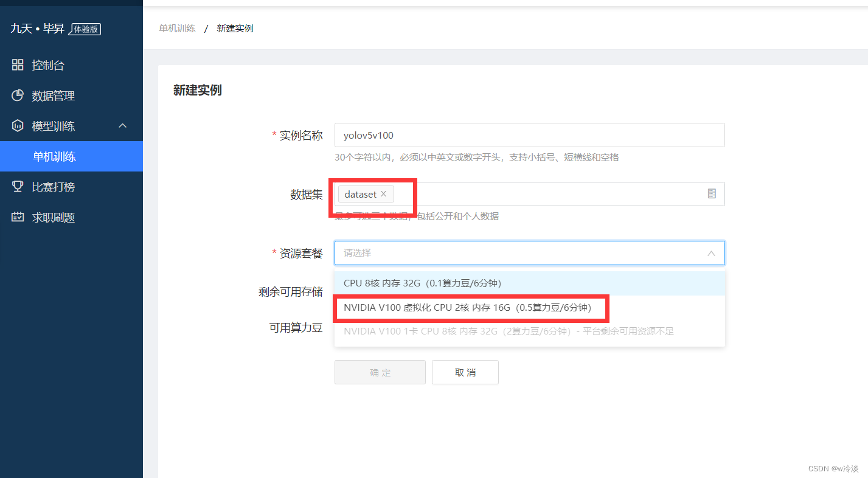Choose CPU 8核 内存 32G option
The height and width of the screenshot is (478, 868).
tap(529, 283)
